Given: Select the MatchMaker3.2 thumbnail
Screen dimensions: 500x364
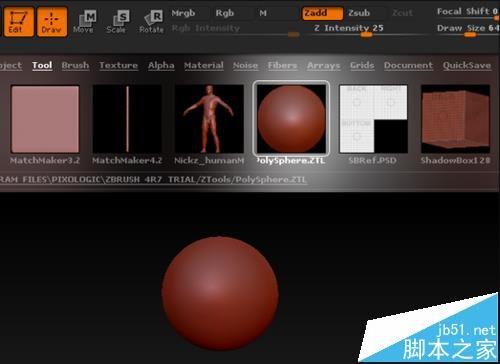Looking at the screenshot, I should click(x=45, y=119).
